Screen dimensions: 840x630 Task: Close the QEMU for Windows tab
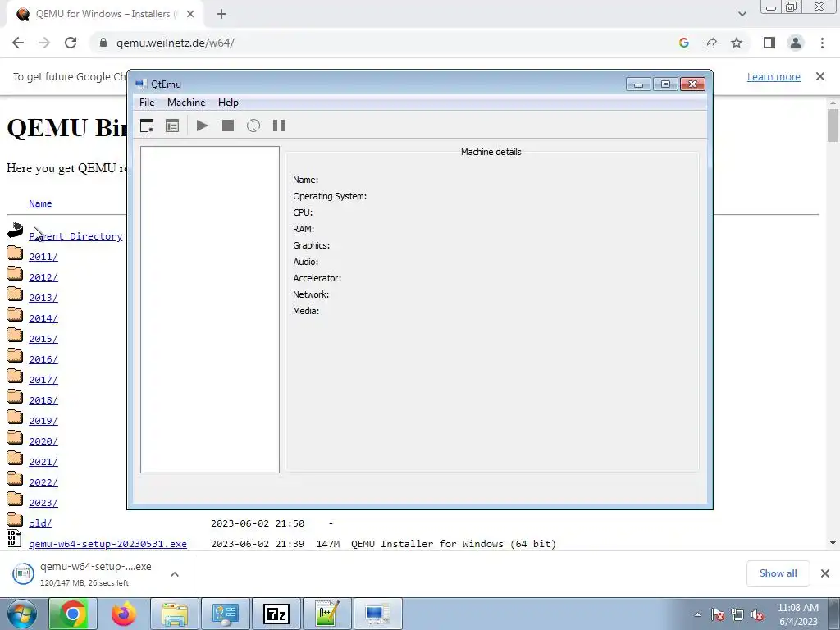[x=190, y=15]
